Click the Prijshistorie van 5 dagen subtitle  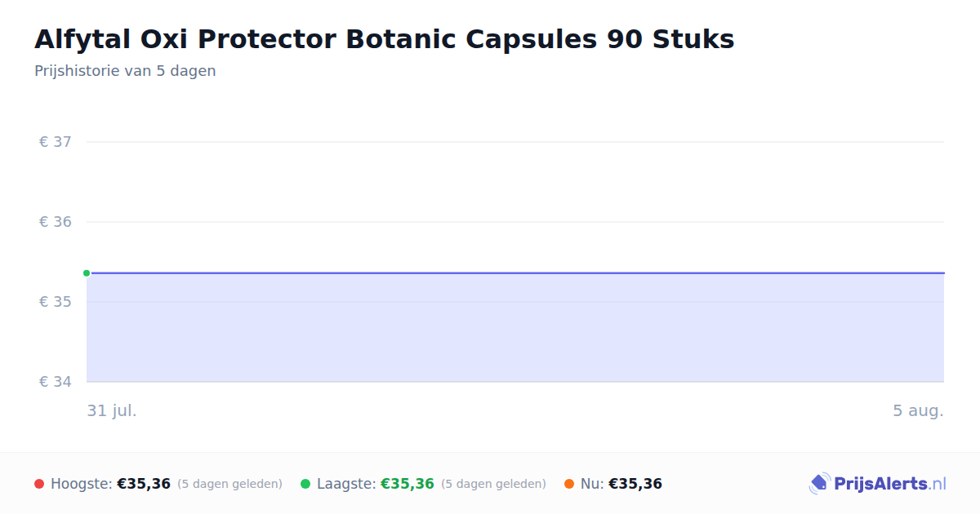click(x=125, y=71)
